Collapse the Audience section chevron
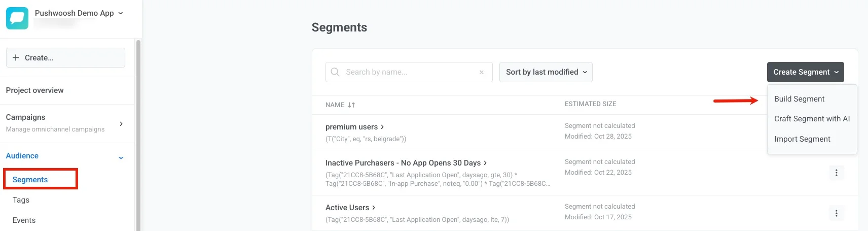Screen dimensions: 868x231 tap(121, 157)
